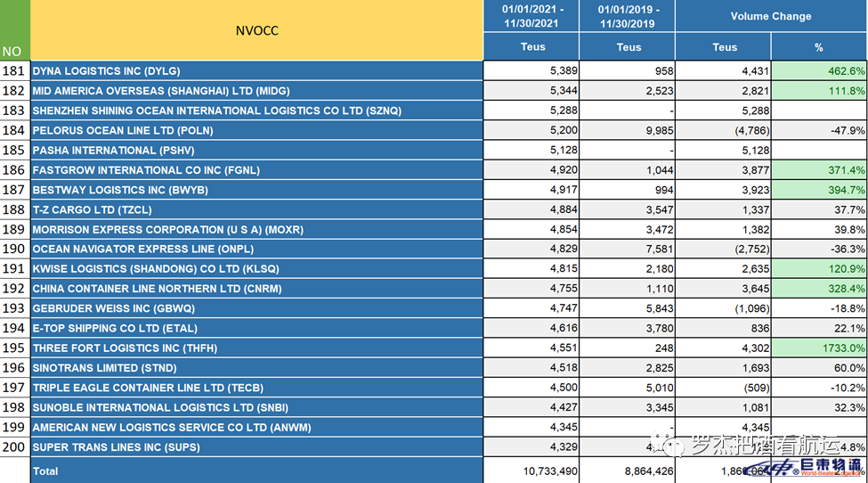Image resolution: width=868 pixels, height=483 pixels.
Task: Click THREE FORT LOGISTICS INC (THFH) cell
Action: [x=257, y=348]
